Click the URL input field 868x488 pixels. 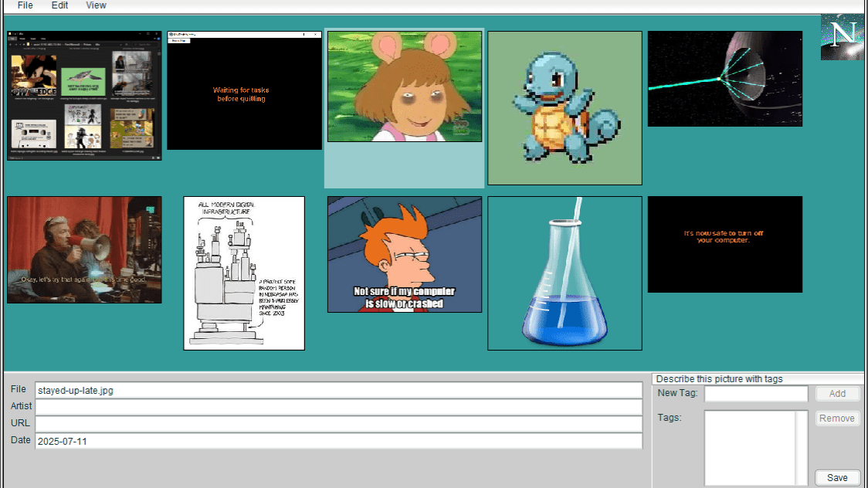(338, 424)
